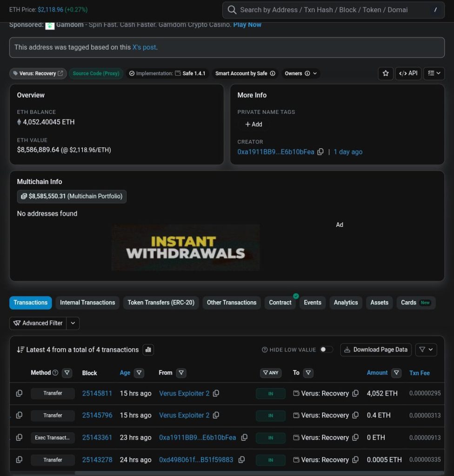Copy From address 0xa1911BB9...E6b10bFea in table

click(x=244, y=438)
